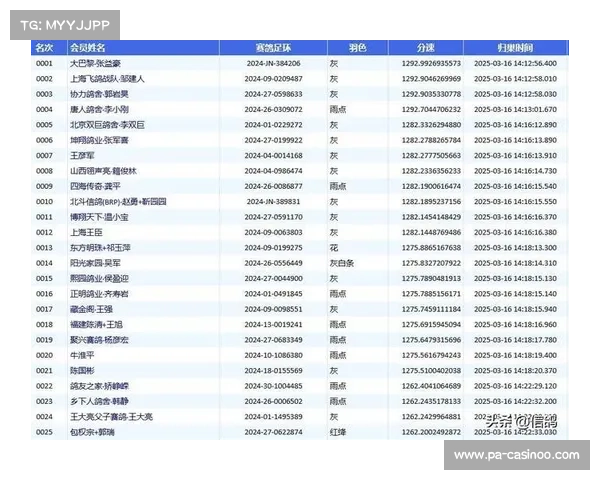Select member name 博翔天下-温小宝
Screen dimensions: 600x480
[99, 217]
